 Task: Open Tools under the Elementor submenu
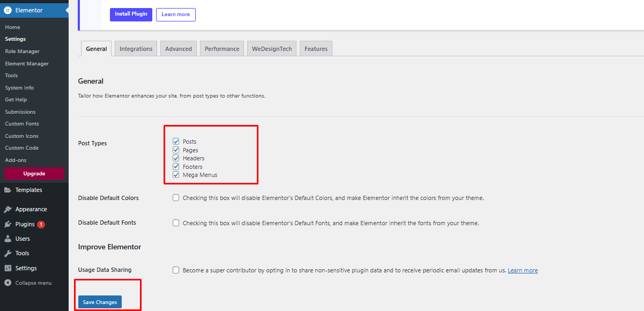(11, 76)
